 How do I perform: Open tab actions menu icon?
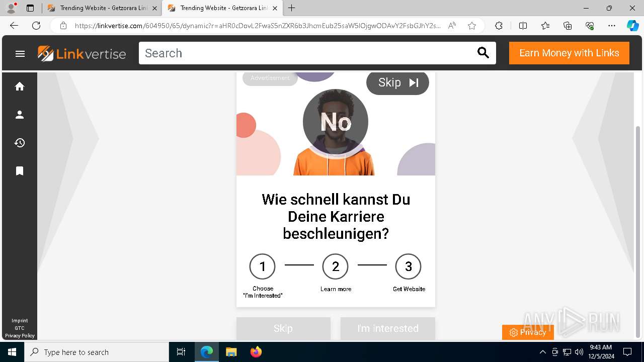pos(30,8)
